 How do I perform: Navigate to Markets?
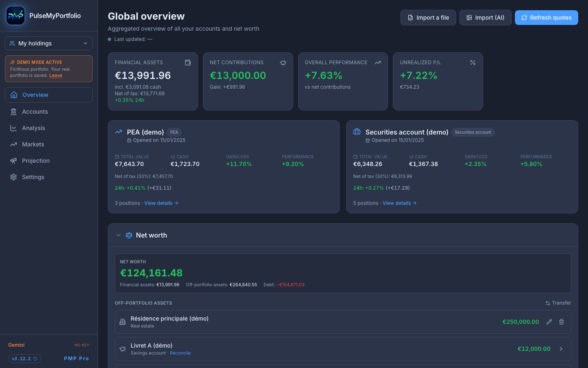(49, 144)
